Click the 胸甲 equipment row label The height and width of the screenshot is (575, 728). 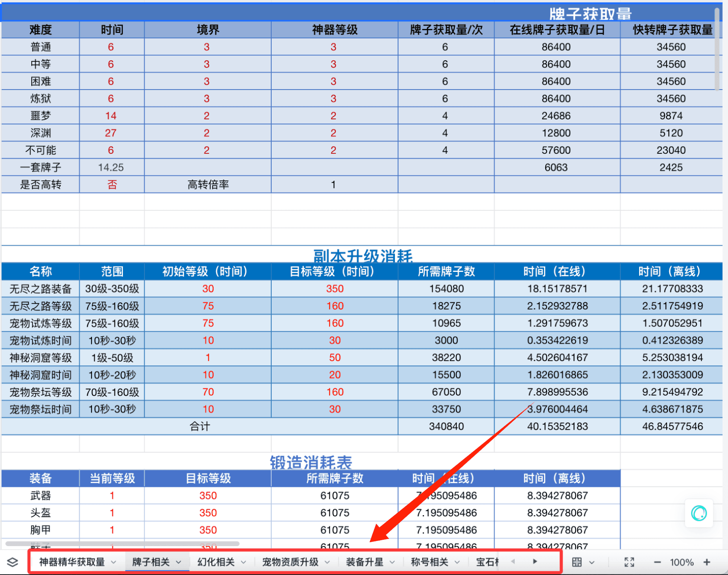pyautogui.click(x=41, y=530)
